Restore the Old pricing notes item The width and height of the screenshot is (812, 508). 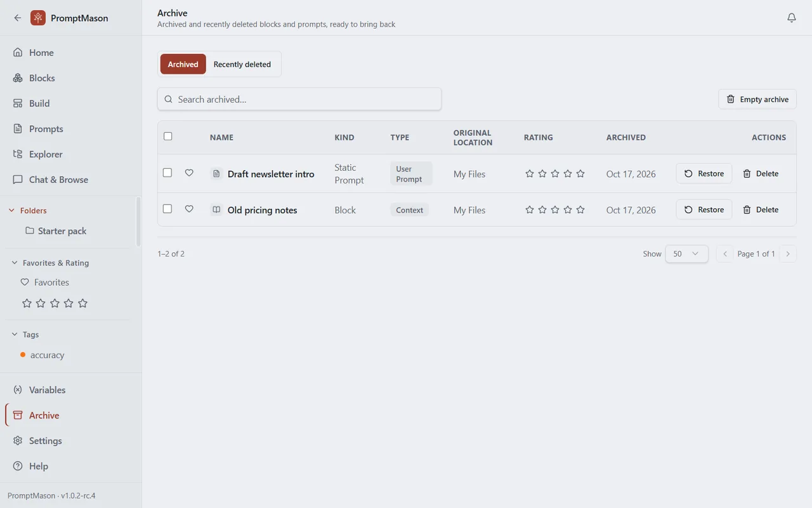[704, 210]
